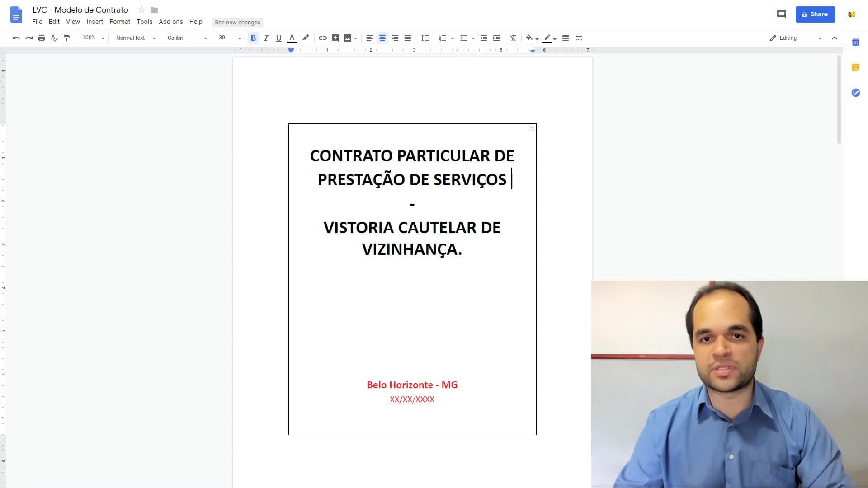Image resolution: width=868 pixels, height=488 pixels.
Task: Click the Undo arrow icon
Action: (x=16, y=38)
